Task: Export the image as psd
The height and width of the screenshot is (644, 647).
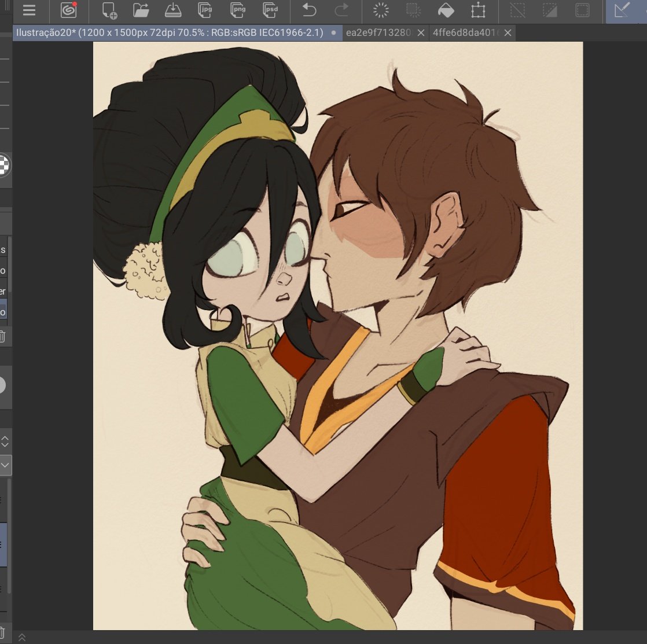Action: click(x=270, y=10)
